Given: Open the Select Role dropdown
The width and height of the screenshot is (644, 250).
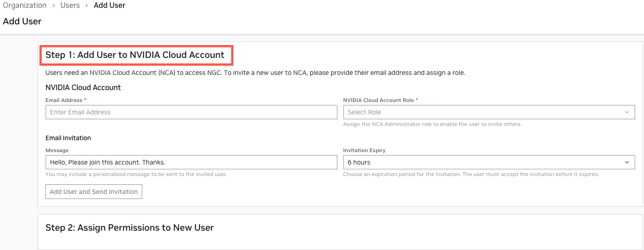Looking at the screenshot, I should pos(482,112).
